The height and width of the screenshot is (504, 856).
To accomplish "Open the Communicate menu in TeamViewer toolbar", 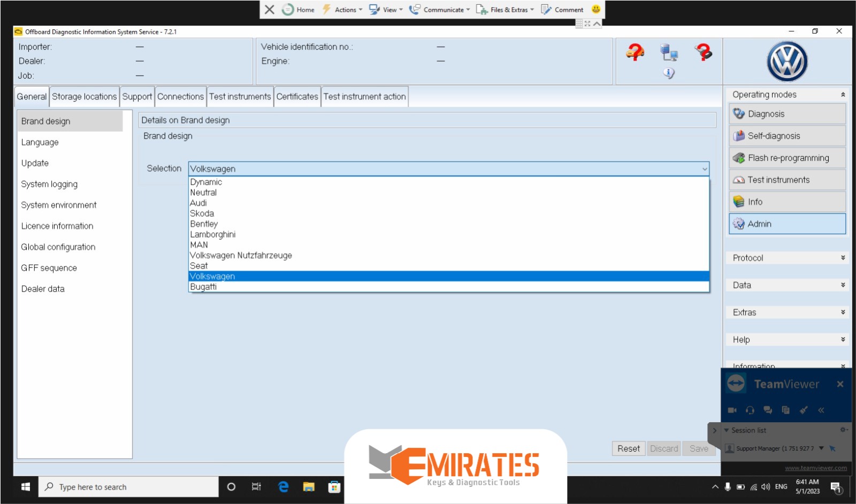I will (439, 10).
